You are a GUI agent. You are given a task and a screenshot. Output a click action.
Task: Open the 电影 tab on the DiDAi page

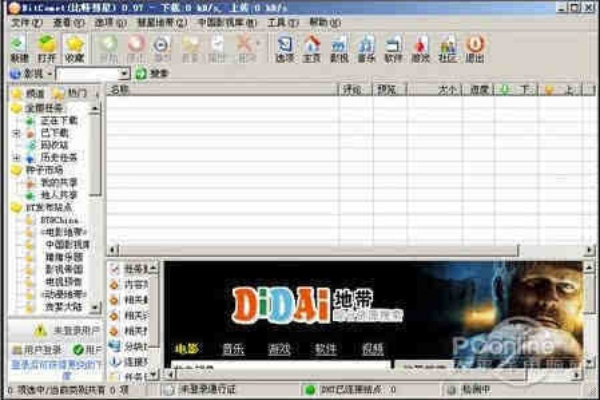pyautogui.click(x=187, y=349)
